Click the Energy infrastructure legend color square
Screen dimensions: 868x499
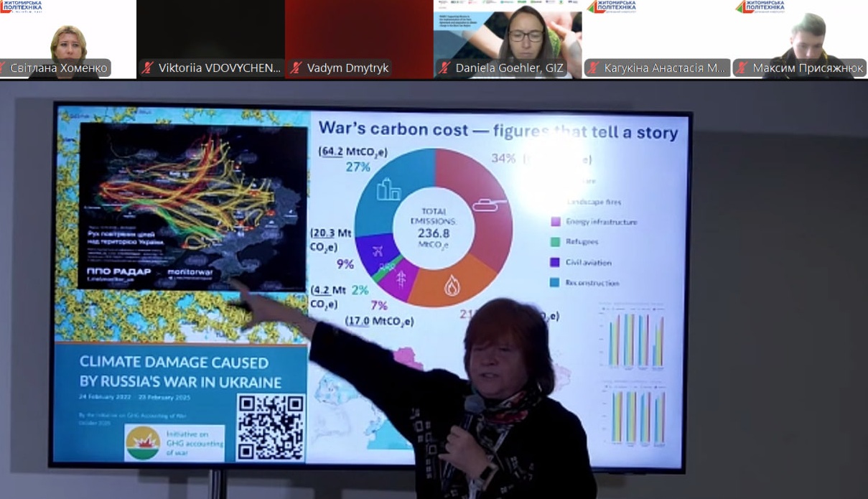(x=555, y=222)
